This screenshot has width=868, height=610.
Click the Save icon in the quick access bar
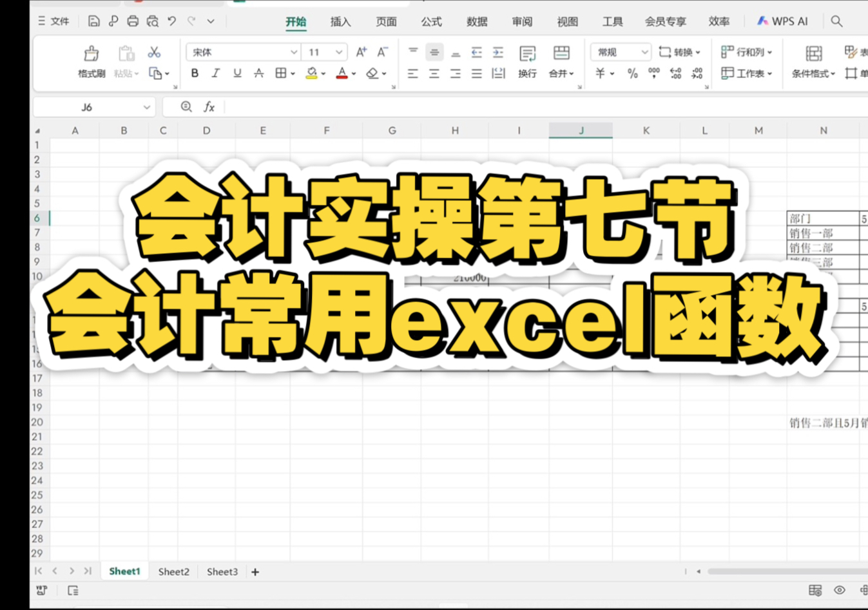94,21
